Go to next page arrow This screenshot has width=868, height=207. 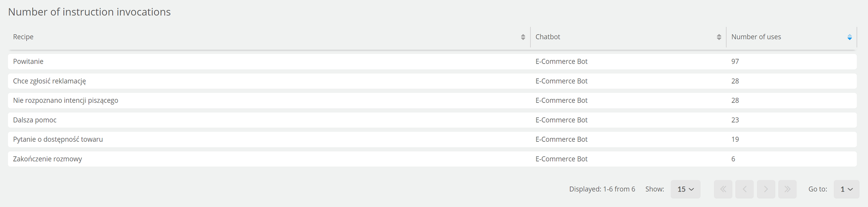766,189
